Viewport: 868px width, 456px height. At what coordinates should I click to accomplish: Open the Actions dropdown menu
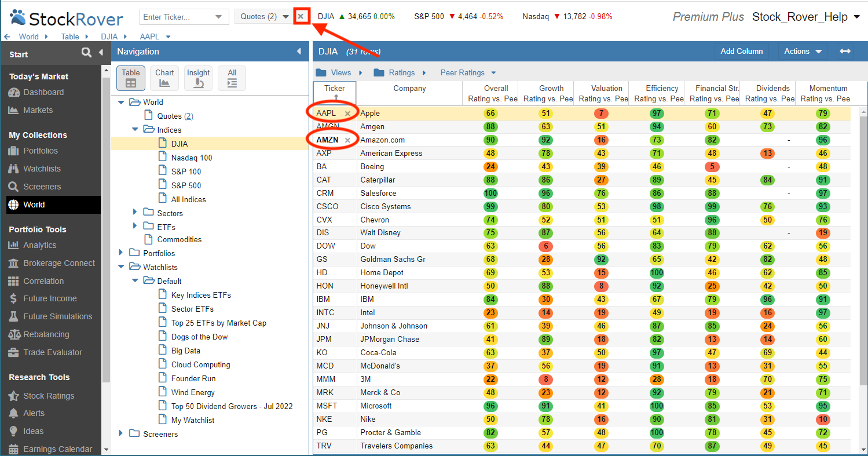(x=803, y=51)
